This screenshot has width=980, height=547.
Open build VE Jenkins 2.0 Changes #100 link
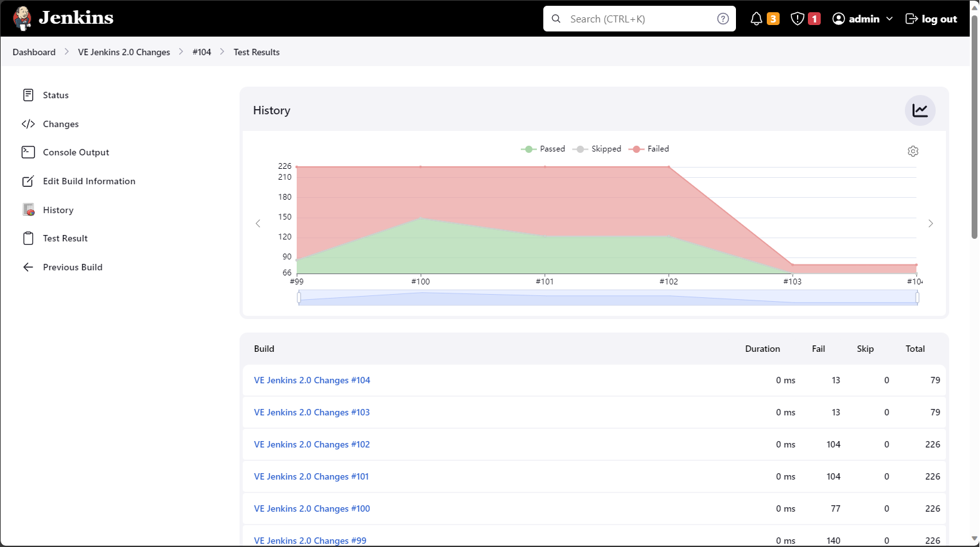coord(312,508)
